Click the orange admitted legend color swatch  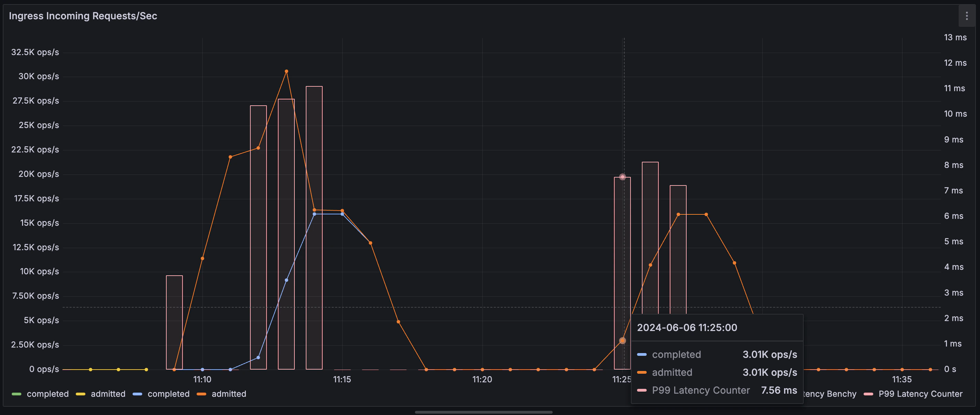point(201,394)
